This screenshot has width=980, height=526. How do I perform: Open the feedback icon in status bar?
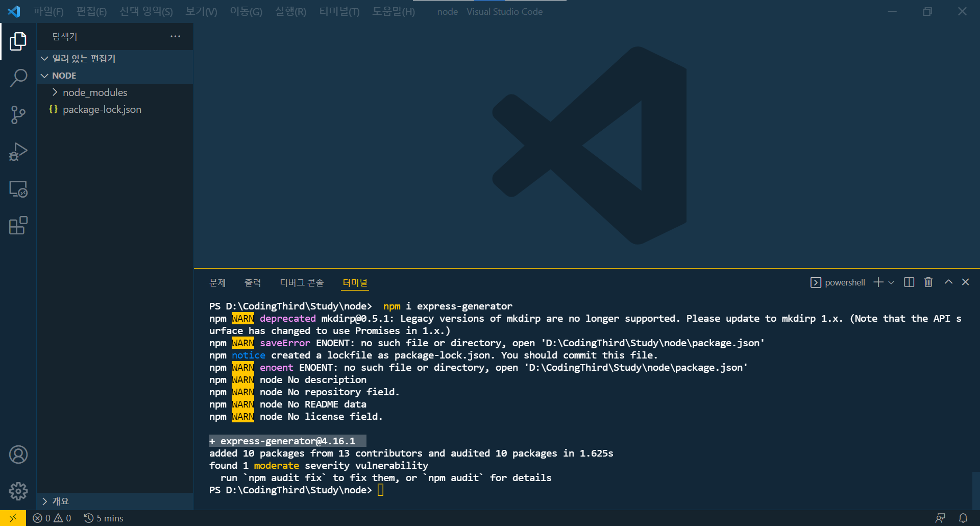tap(940, 518)
